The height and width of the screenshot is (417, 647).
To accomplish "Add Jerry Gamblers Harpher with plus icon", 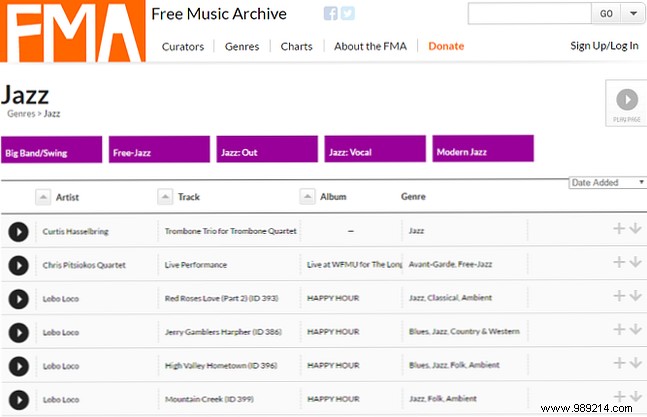I will pyautogui.click(x=619, y=329).
